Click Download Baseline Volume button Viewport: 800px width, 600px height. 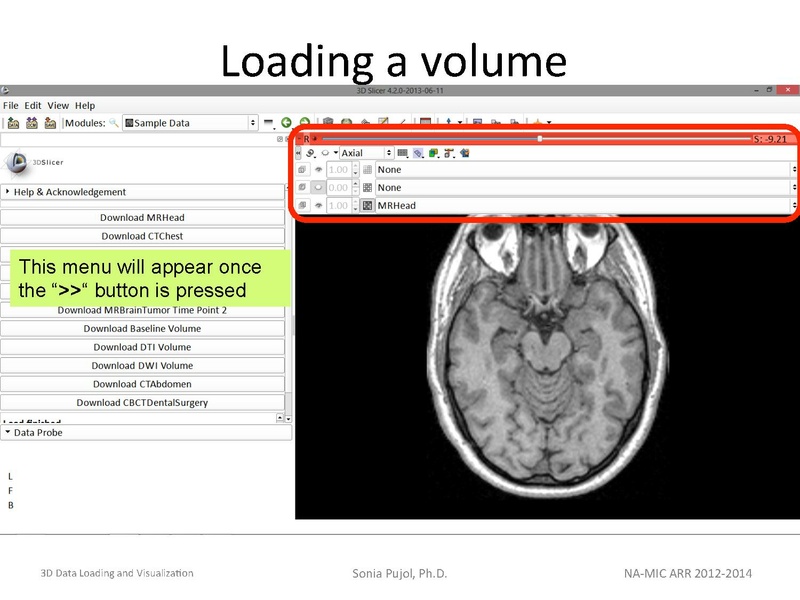coord(142,329)
